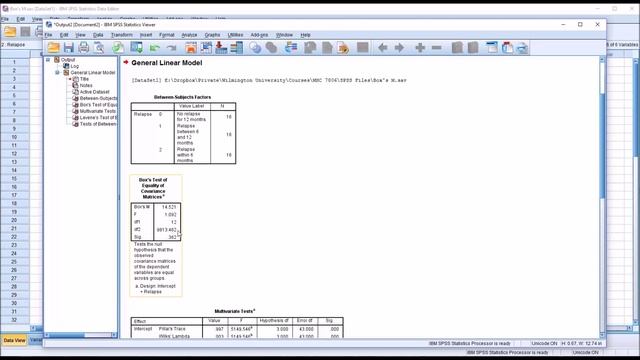
Task: Click the green Export output icon
Action: click(118, 48)
